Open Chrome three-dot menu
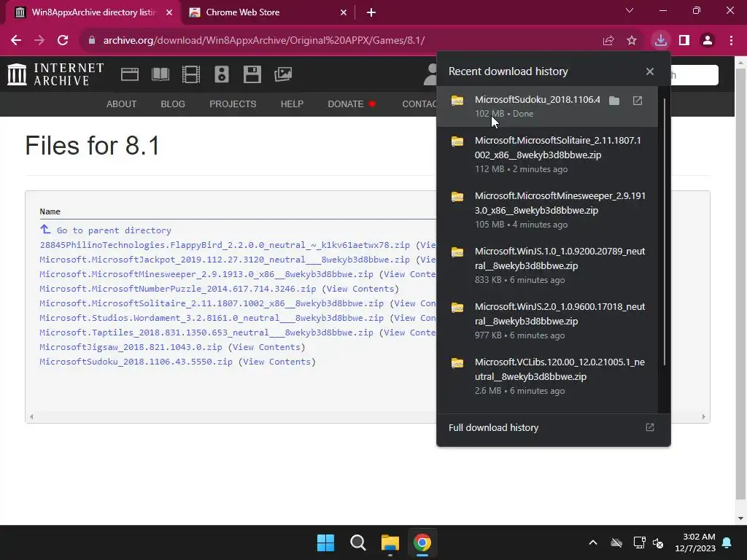Image resolution: width=747 pixels, height=560 pixels. [x=731, y=40]
